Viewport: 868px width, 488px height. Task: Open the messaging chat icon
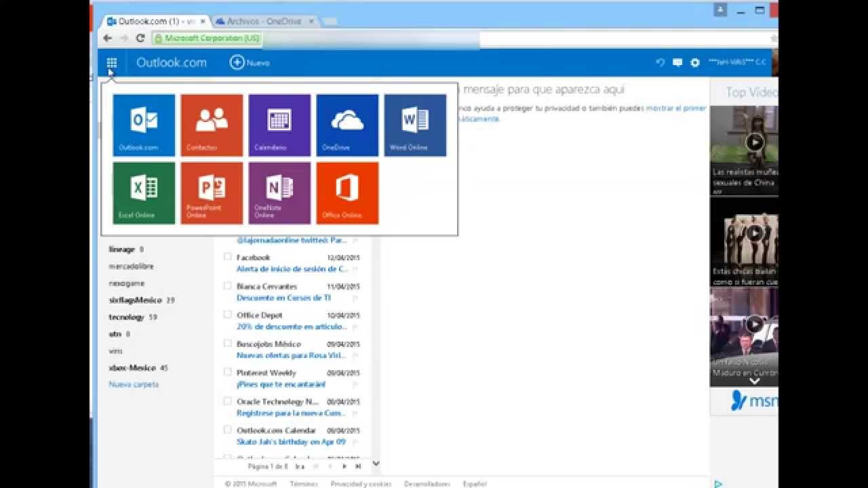click(677, 62)
